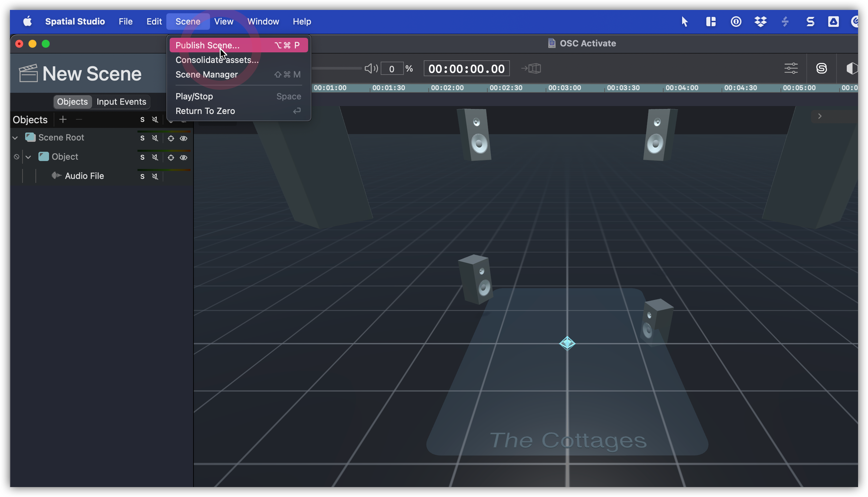Switch to the Objects tab

point(72,102)
